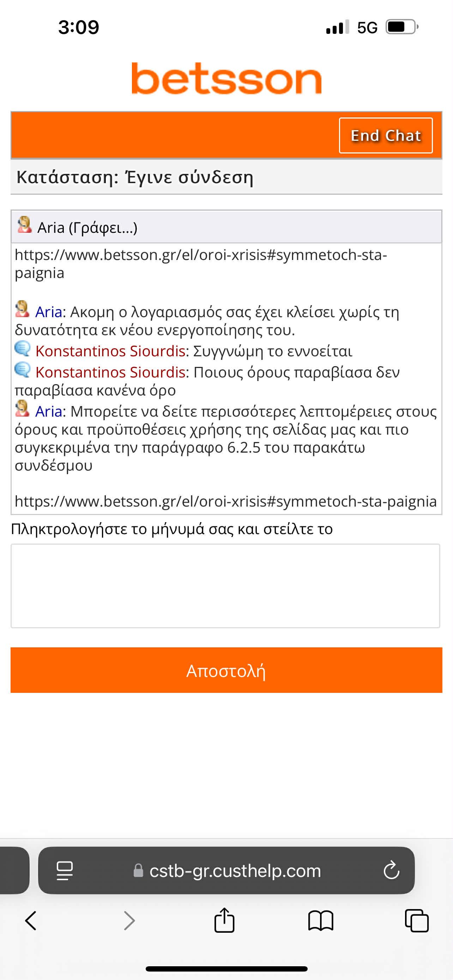Send the message with Αποστολή button
Screen dimensions: 453x980
tap(226, 670)
